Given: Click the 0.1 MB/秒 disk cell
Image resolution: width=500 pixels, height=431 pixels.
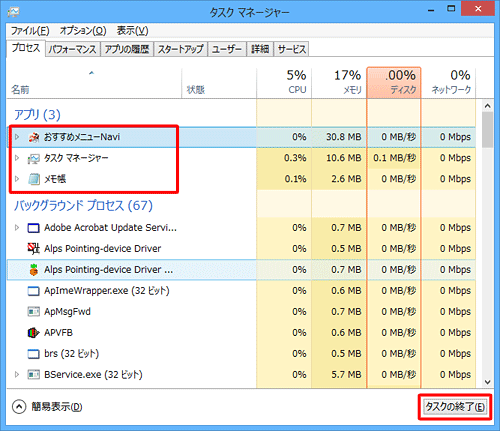Looking at the screenshot, I should point(394,158).
